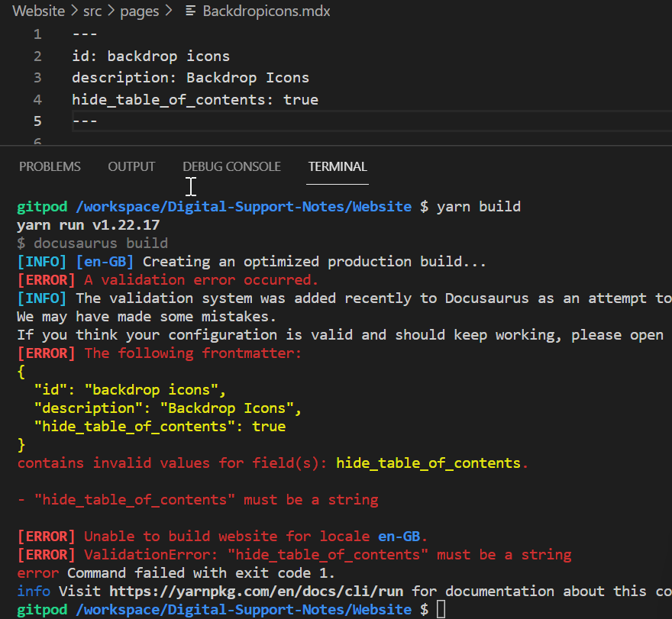672x619 pixels.
Task: Open the pages breadcrumb dropdown
Action: click(140, 11)
